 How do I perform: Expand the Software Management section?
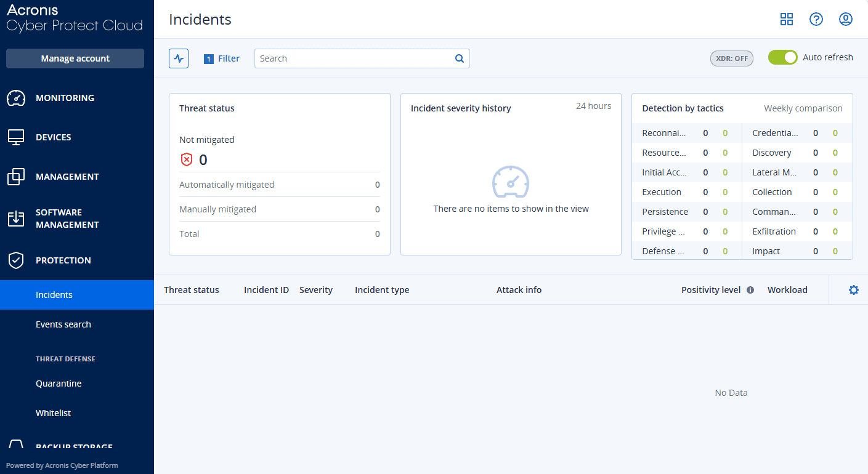coord(67,219)
